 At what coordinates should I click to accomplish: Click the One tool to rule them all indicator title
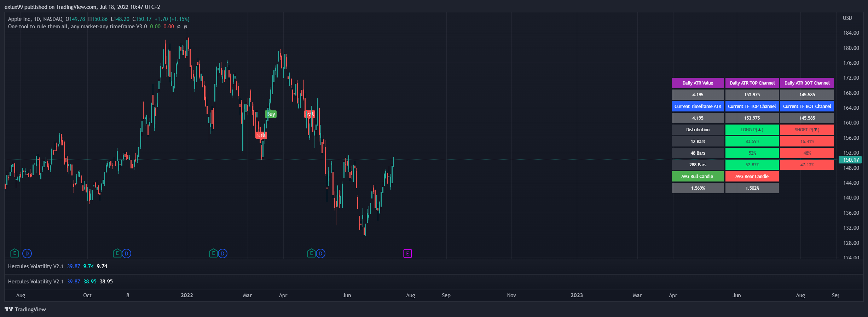[x=77, y=27]
